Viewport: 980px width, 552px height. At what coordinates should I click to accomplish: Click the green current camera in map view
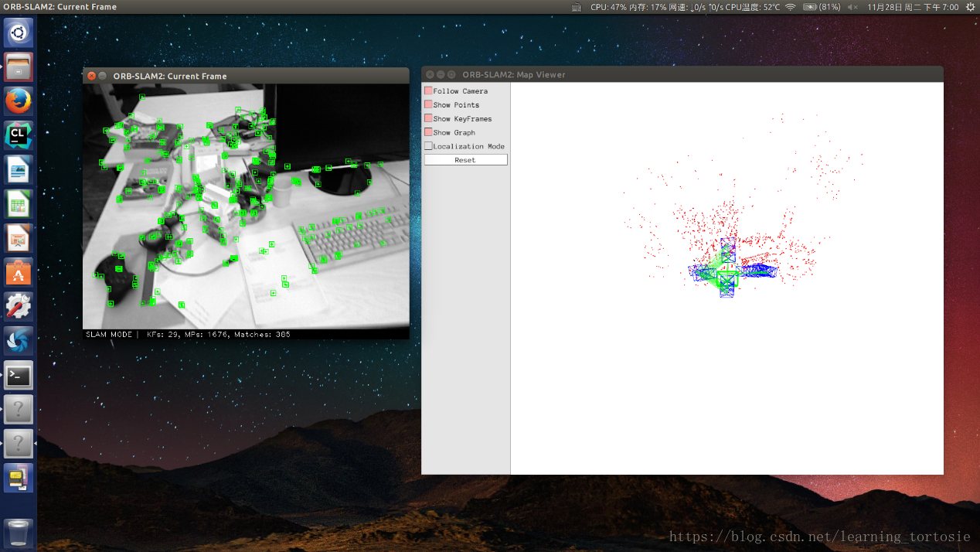pos(726,278)
